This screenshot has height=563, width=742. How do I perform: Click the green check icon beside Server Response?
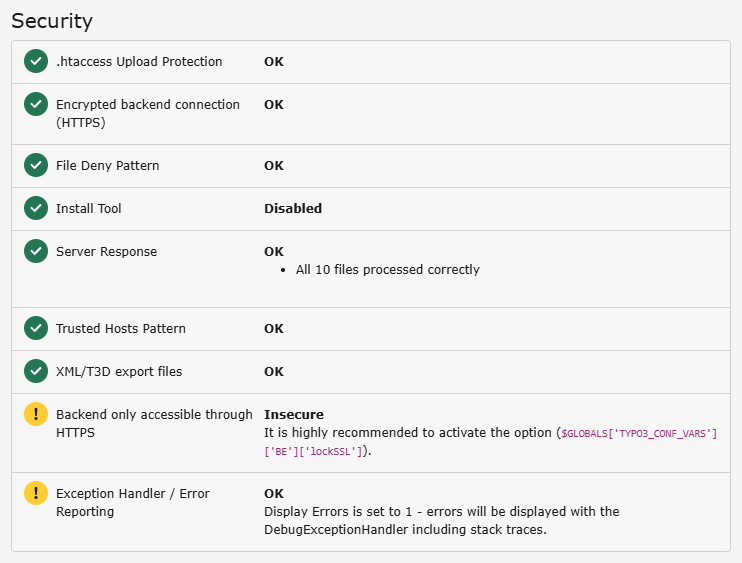click(x=36, y=252)
